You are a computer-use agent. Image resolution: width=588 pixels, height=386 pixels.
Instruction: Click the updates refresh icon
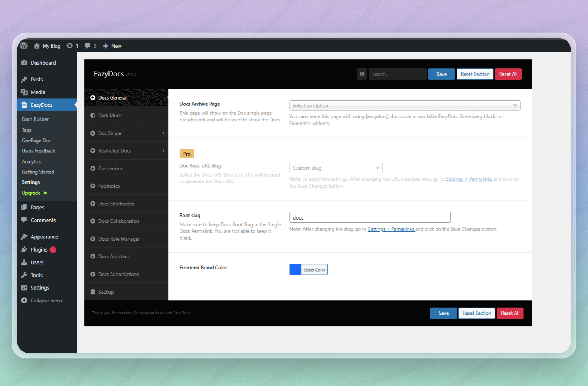pyautogui.click(x=69, y=46)
